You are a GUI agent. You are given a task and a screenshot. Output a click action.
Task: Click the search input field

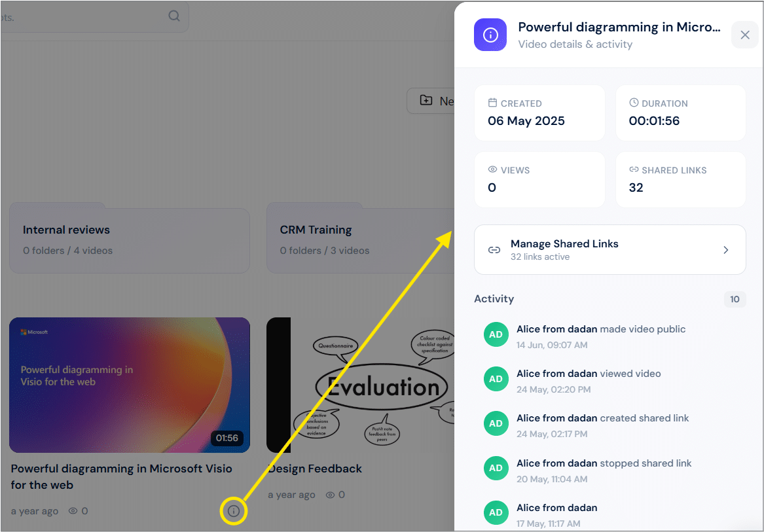pyautogui.click(x=94, y=16)
